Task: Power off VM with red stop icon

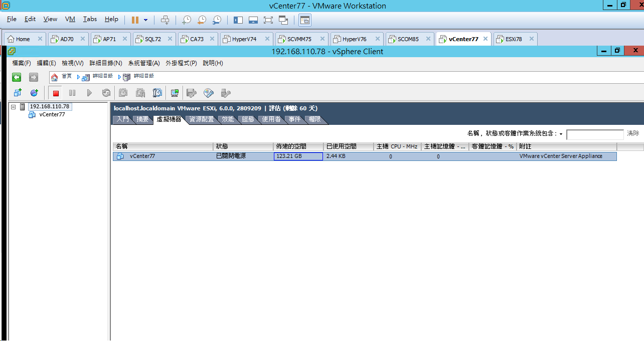Action: (56, 93)
